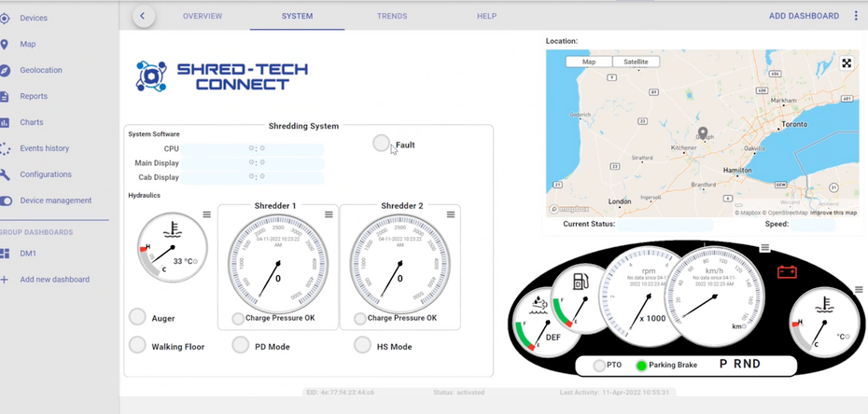Screen dimensions: 868x414
Task: Click the fuel pump gauge icon
Action: click(581, 282)
